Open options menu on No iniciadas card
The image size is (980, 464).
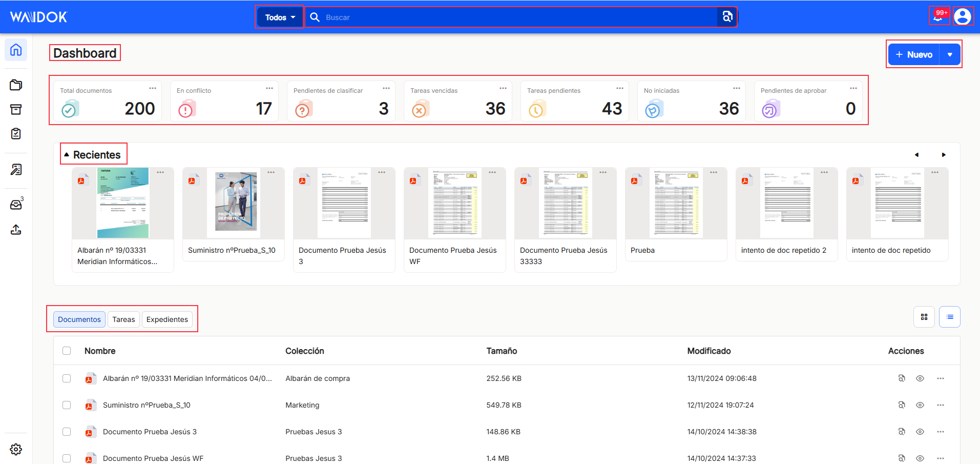737,88
